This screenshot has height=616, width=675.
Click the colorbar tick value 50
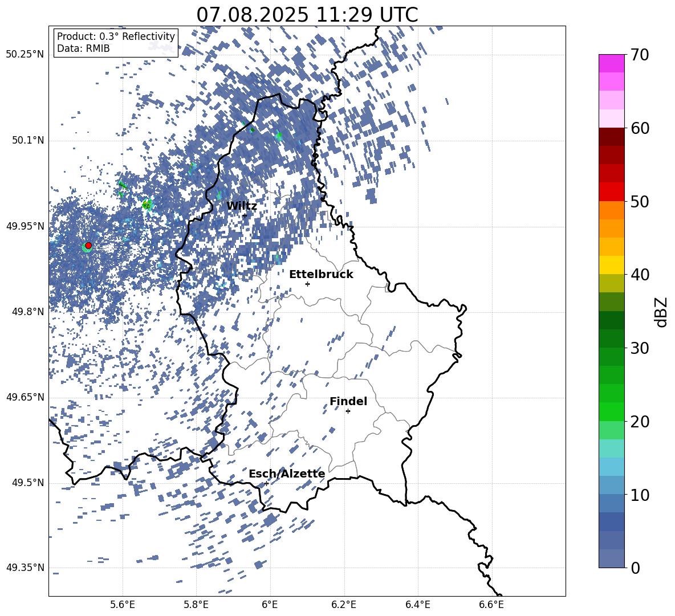[640, 202]
